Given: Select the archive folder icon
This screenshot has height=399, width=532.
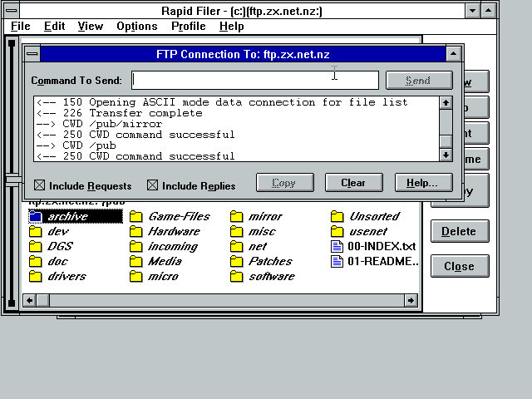Looking at the screenshot, I should pos(35,217).
